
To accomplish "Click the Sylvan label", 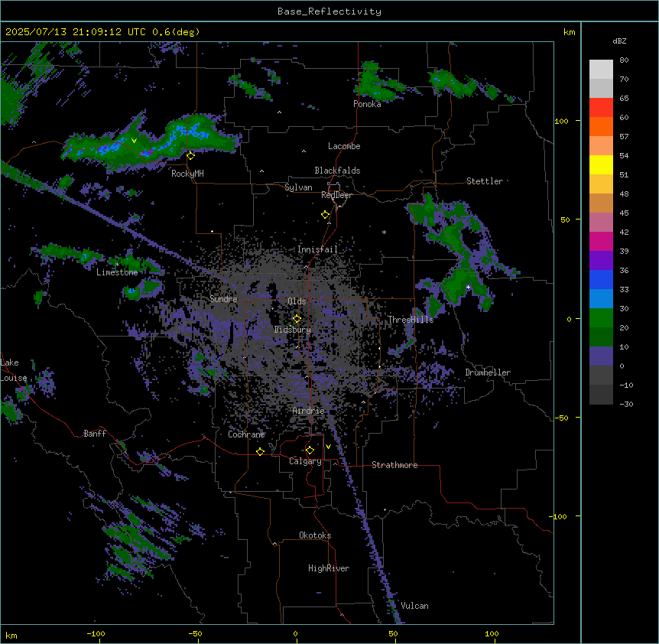I will coord(298,187).
